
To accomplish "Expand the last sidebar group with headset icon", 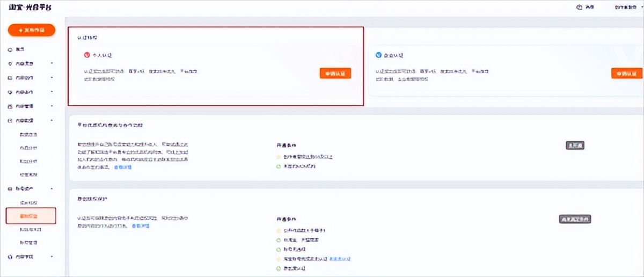I will click(x=31, y=257).
